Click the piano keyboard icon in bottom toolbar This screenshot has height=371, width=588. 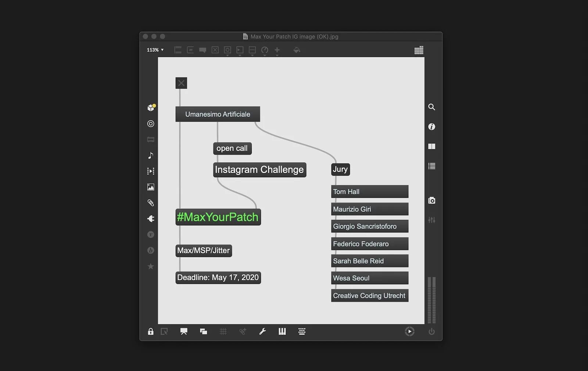click(x=282, y=332)
